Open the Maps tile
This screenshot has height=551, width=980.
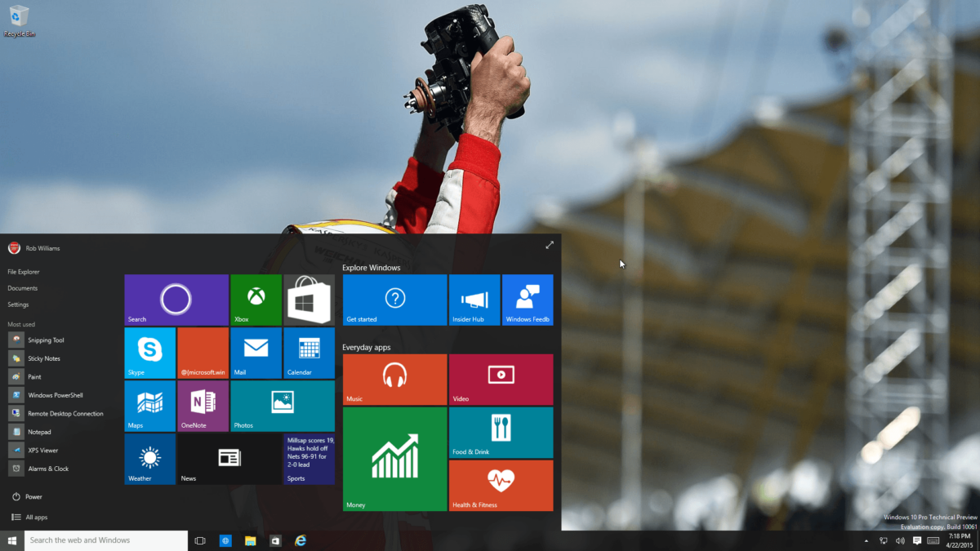tap(149, 406)
